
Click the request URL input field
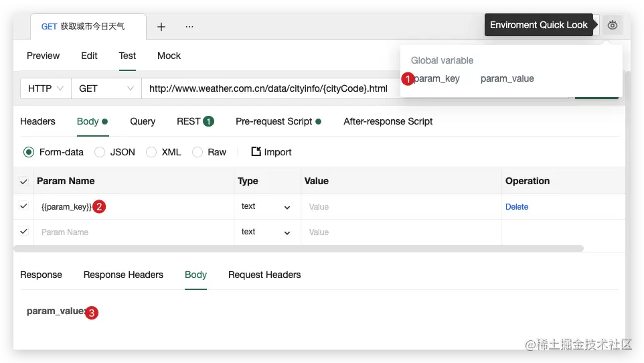coord(270,88)
